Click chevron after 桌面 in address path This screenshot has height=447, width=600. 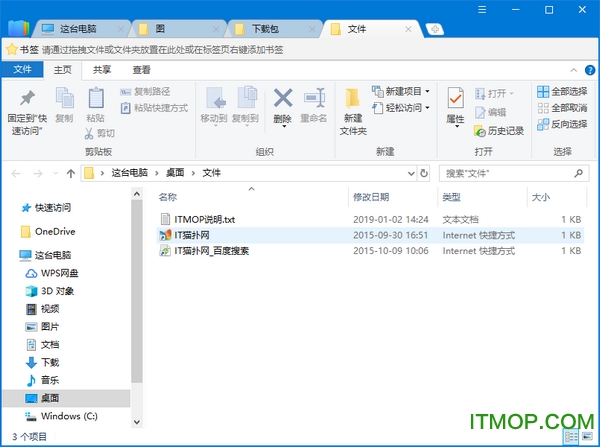tap(193, 173)
